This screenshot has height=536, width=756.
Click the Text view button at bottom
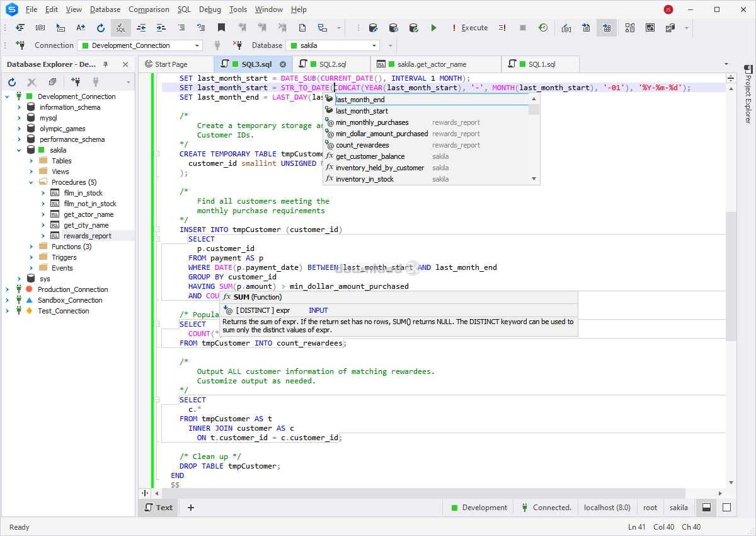tap(158, 508)
